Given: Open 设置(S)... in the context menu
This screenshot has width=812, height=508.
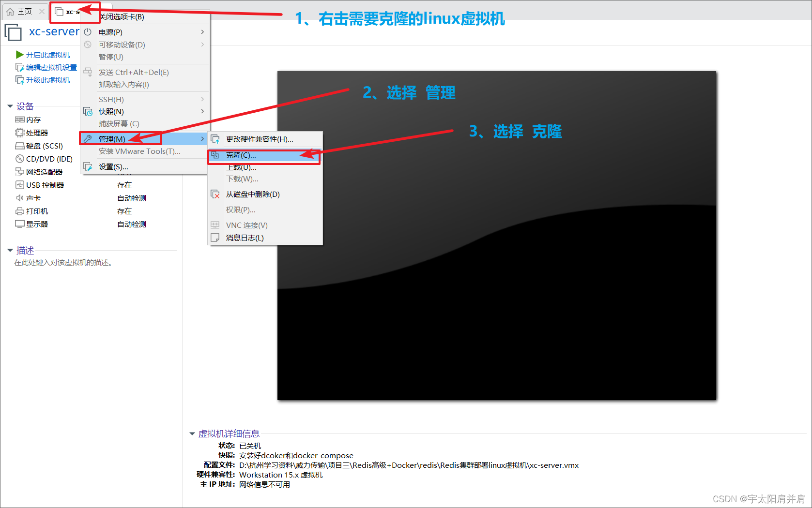Looking at the screenshot, I should [144, 166].
